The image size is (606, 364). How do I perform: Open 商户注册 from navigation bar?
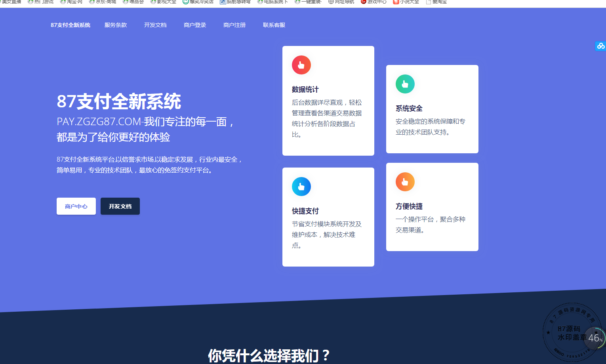(234, 25)
